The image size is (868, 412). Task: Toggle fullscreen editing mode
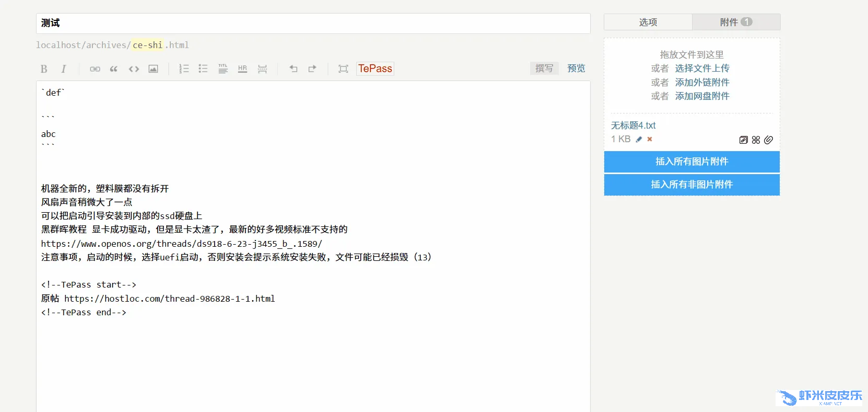(343, 69)
